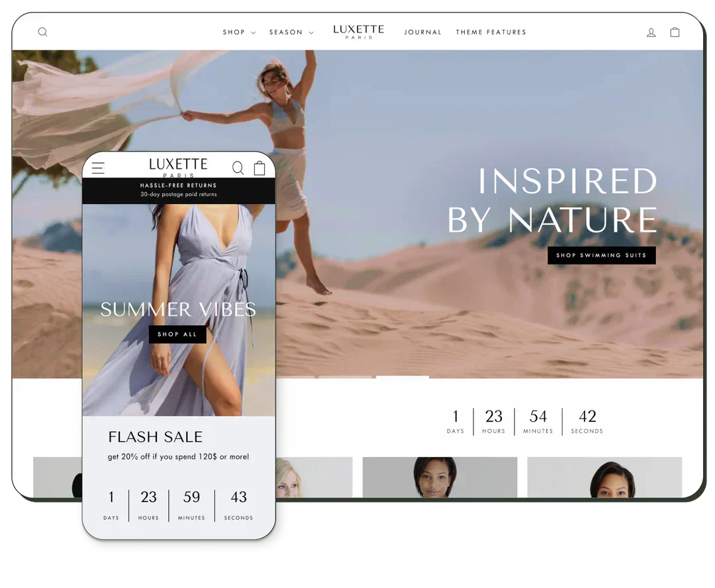This screenshot has height=588, width=715.
Task: Go to the Journal menu item
Action: (x=422, y=32)
